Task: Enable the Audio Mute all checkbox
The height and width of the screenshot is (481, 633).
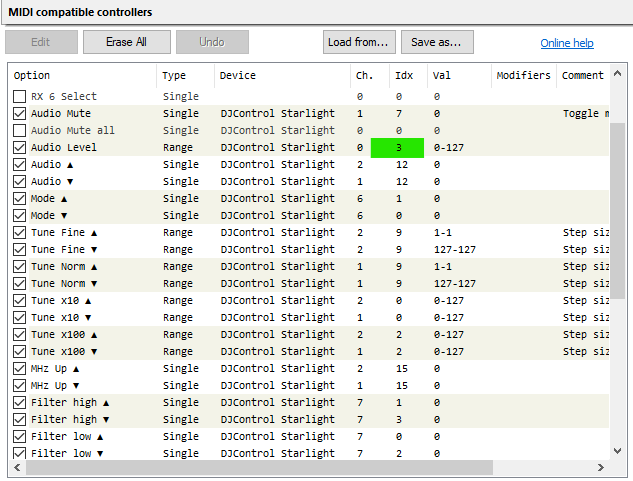Action: pos(20,131)
